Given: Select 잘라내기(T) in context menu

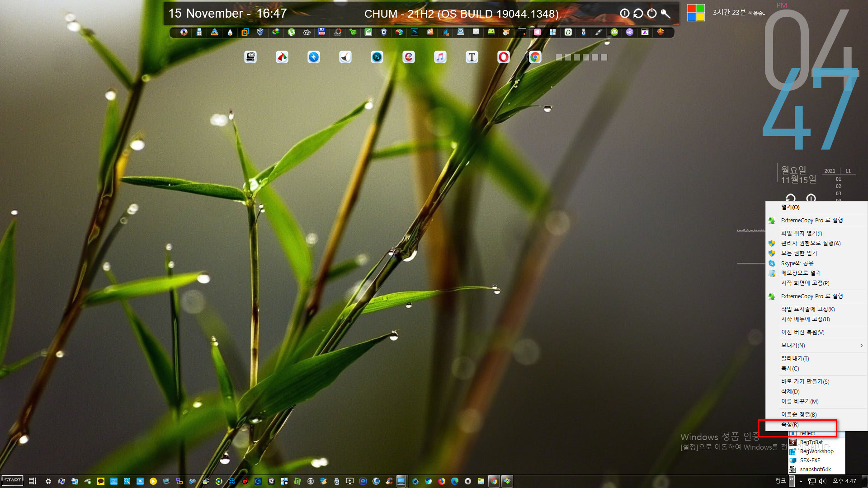Looking at the screenshot, I should tap(816, 358).
